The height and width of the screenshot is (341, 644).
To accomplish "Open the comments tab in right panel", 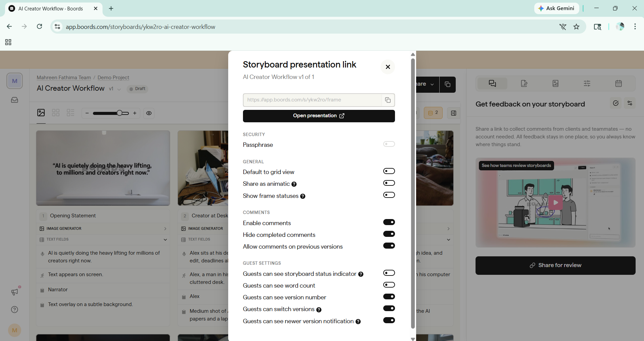I will tap(492, 84).
